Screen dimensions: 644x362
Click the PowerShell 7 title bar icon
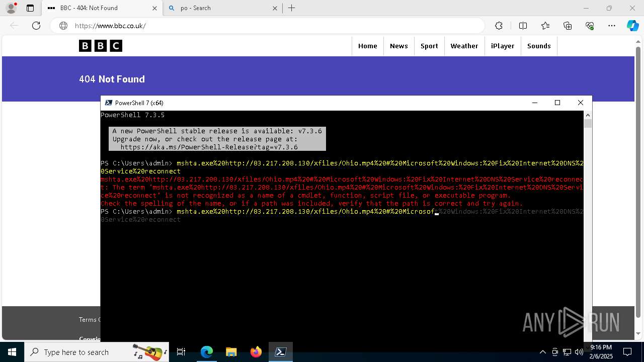(108, 103)
